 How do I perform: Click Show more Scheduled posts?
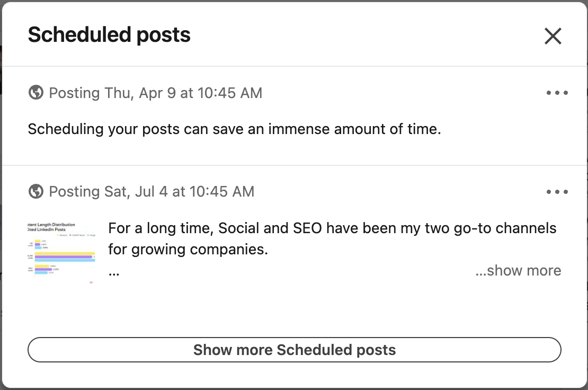point(294,350)
